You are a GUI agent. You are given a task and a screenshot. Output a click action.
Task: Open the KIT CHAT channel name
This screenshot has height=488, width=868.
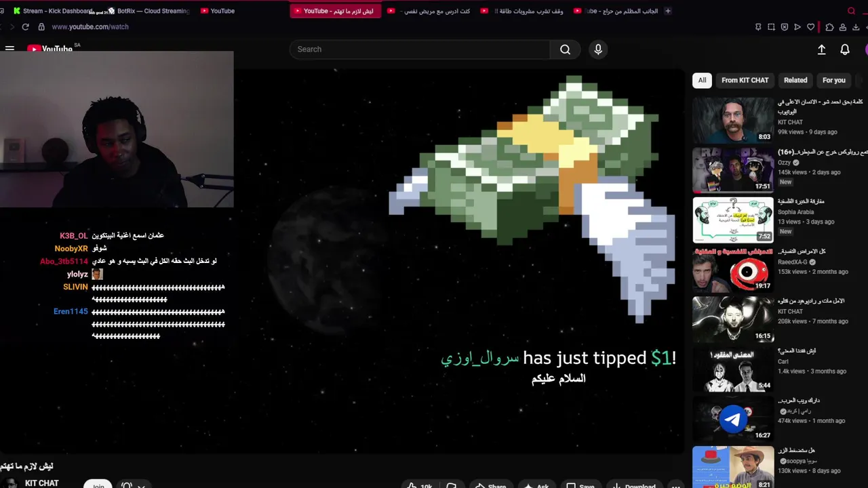tap(42, 483)
